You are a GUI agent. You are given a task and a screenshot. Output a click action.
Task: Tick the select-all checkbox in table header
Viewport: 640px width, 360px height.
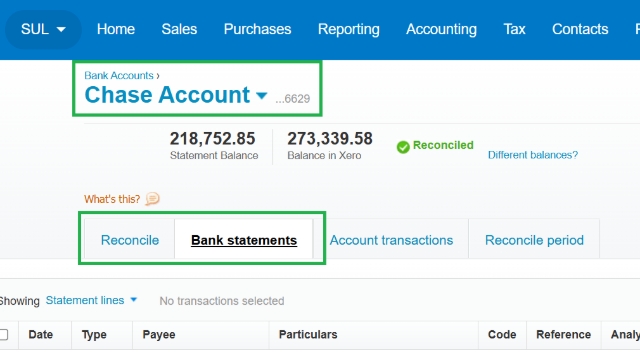[x=4, y=335]
